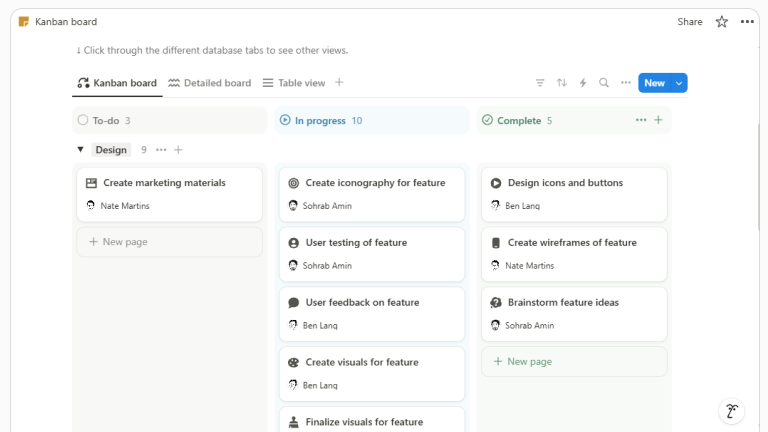Viewport: 768px width, 432px height.
Task: Open Create iconography for feature card
Action: (x=372, y=194)
